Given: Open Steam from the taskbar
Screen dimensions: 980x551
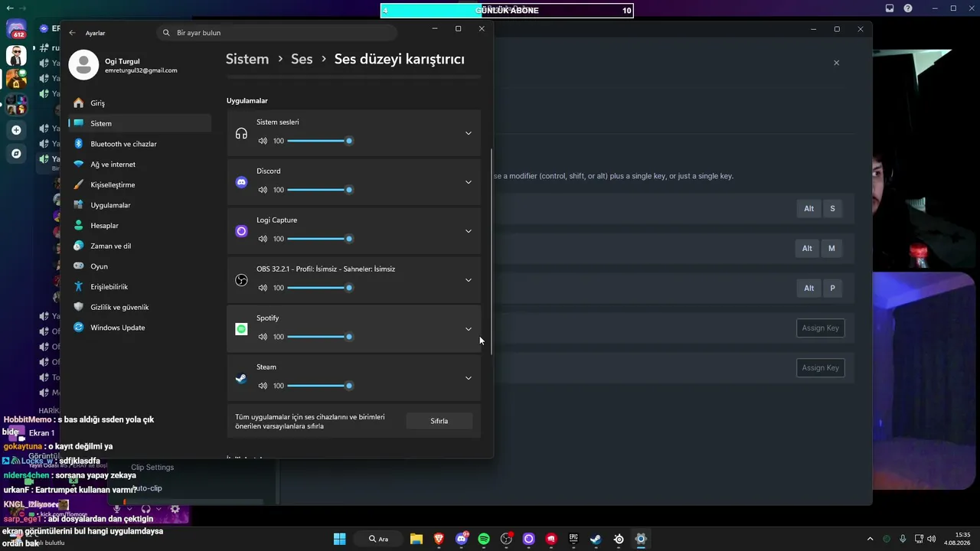Looking at the screenshot, I should [596, 539].
